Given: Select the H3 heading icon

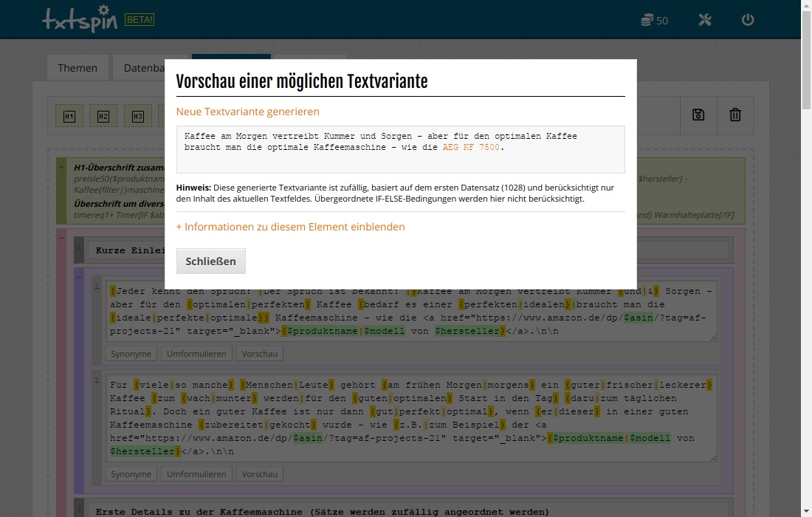Looking at the screenshot, I should tap(138, 116).
